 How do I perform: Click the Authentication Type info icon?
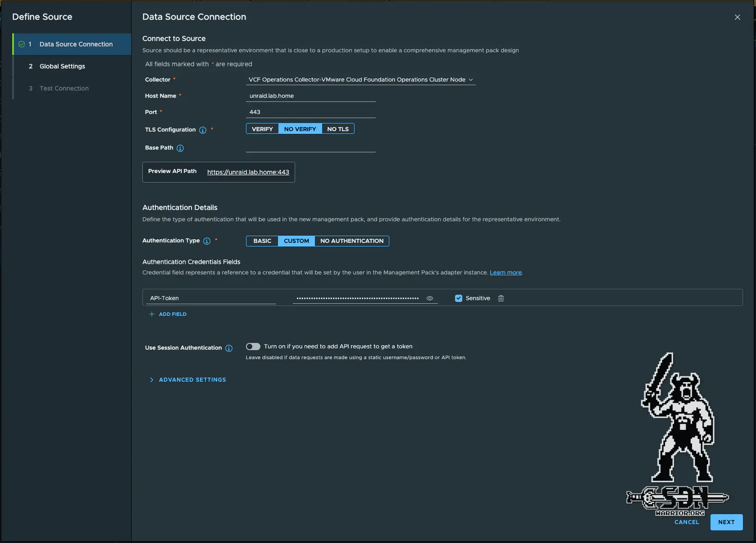click(x=206, y=241)
